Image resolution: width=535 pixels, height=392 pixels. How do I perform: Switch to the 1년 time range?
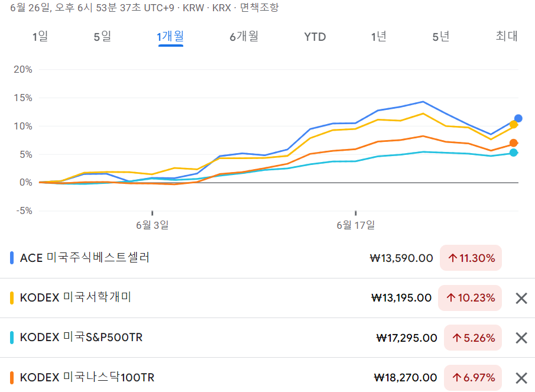coord(379,36)
